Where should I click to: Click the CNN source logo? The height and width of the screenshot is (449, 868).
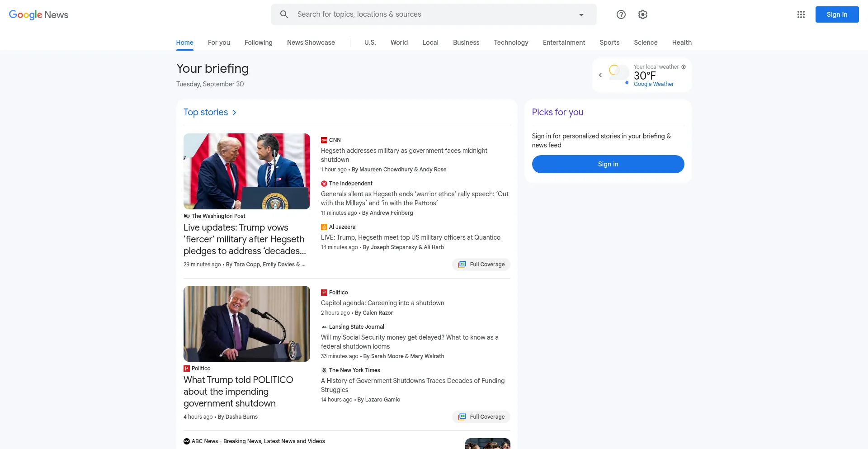[324, 140]
